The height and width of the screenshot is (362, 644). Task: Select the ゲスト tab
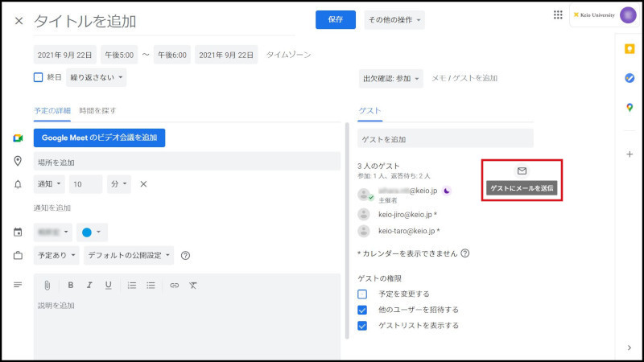coord(369,110)
